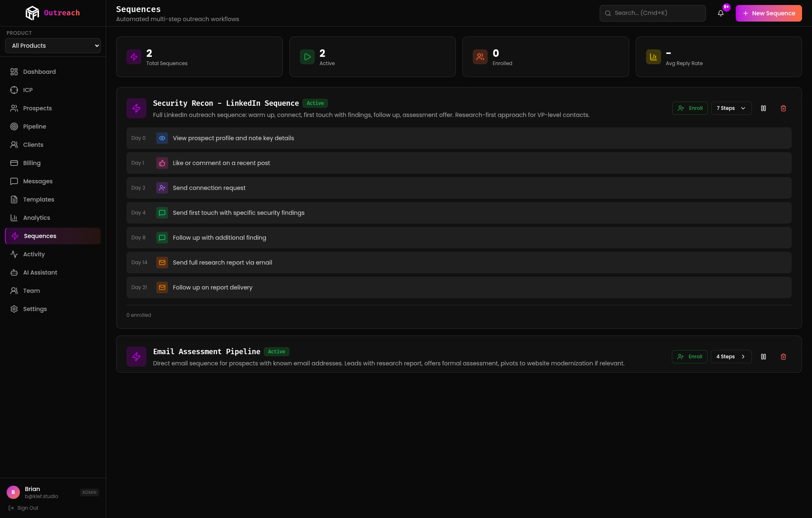
Task: Click the Analytics bar-chart icon in sidebar
Action: click(14, 218)
